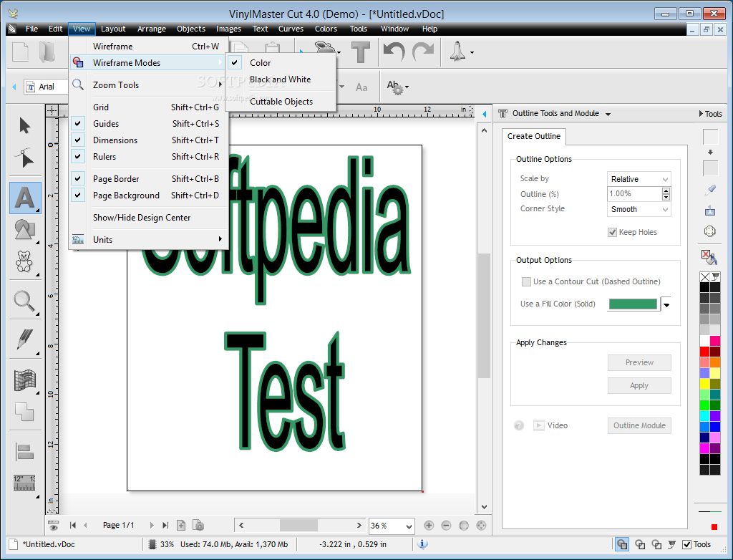Click the Outline (%) value field

click(x=634, y=193)
